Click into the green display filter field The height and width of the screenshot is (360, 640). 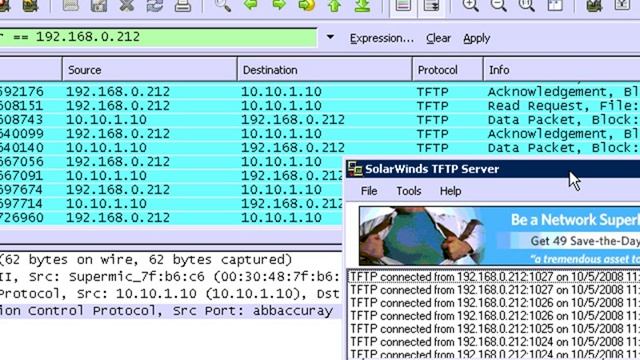tap(158, 37)
